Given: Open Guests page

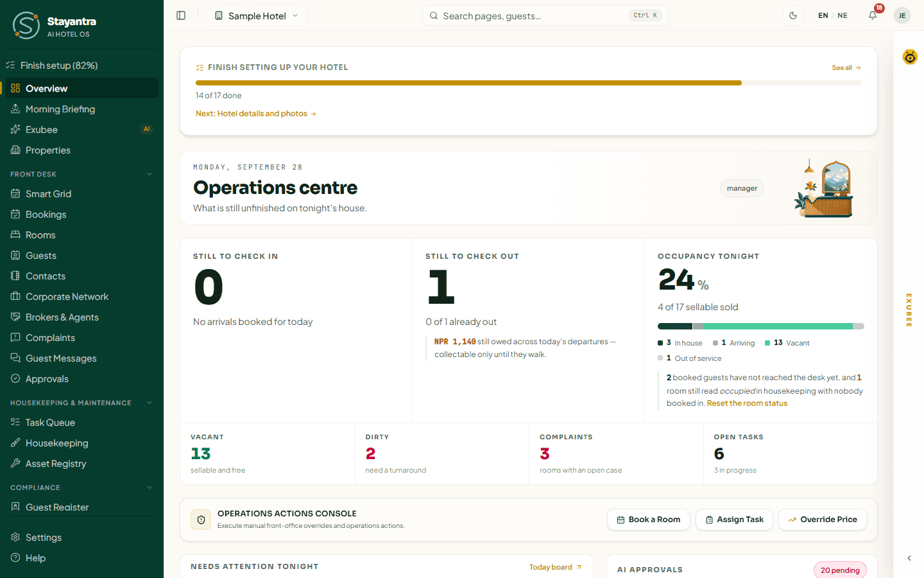Looking at the screenshot, I should pyautogui.click(x=81, y=256).
